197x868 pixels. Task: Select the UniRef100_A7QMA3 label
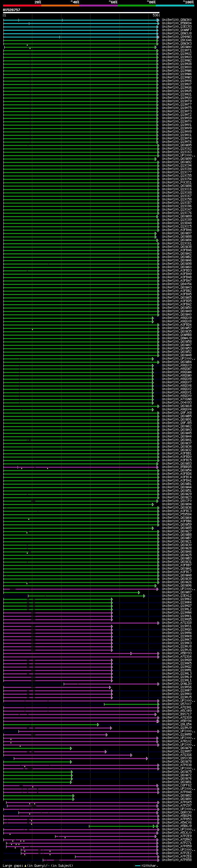pos(177,840)
